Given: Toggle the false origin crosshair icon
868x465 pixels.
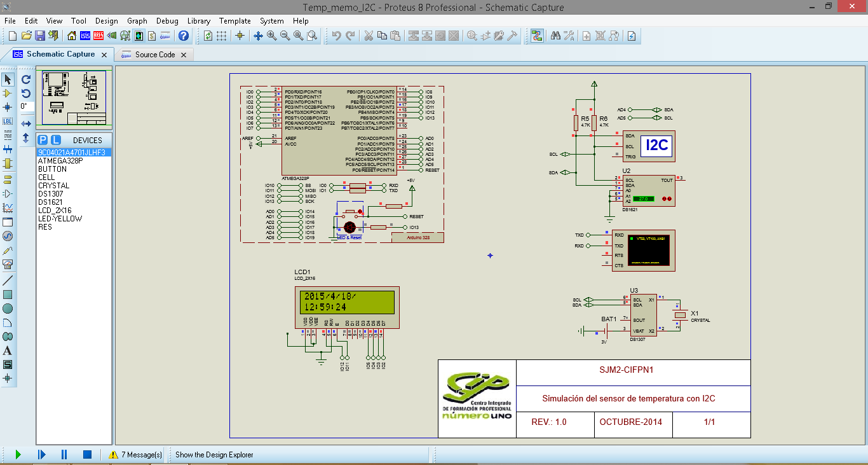Looking at the screenshot, I should point(240,36).
